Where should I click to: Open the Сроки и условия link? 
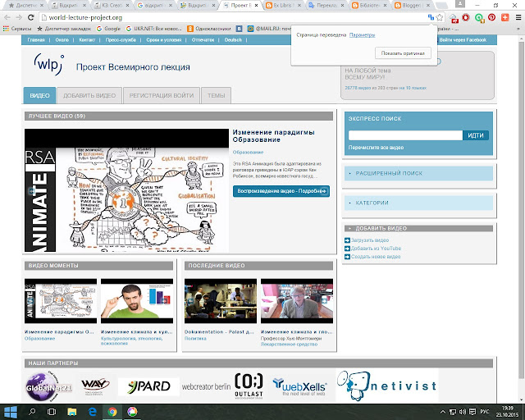pos(164,40)
